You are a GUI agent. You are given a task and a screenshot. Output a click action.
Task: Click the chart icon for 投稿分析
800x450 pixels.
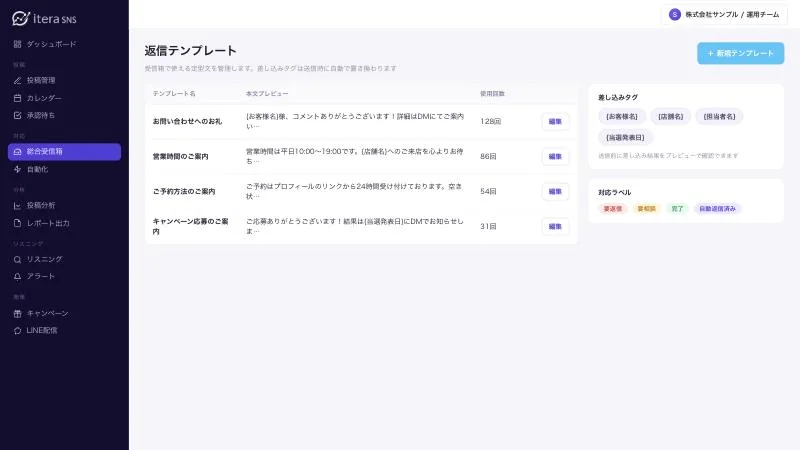click(17, 206)
